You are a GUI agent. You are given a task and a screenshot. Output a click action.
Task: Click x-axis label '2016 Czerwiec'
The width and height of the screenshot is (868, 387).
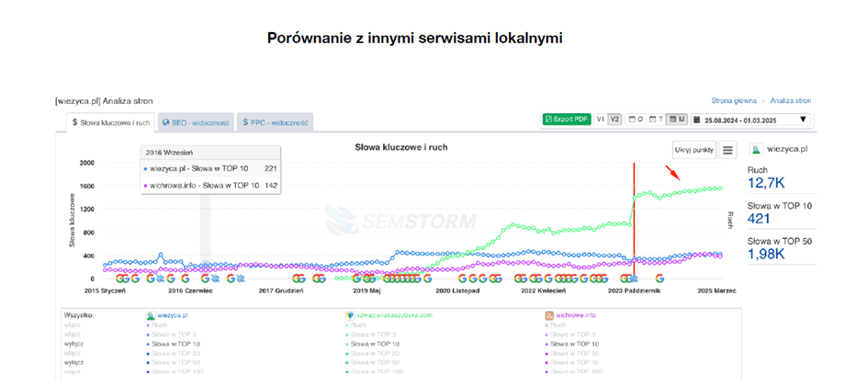pyautogui.click(x=191, y=290)
